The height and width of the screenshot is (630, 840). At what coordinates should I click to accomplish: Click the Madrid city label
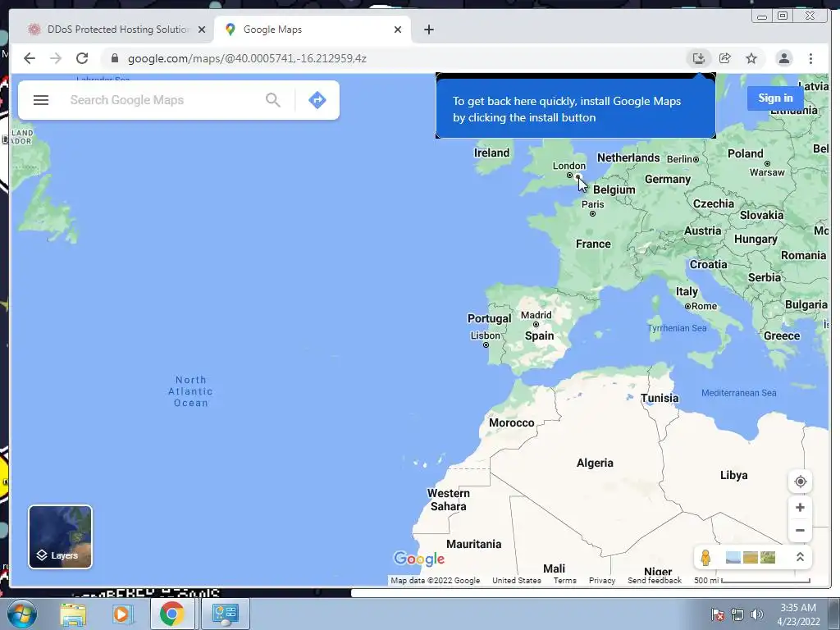536,315
